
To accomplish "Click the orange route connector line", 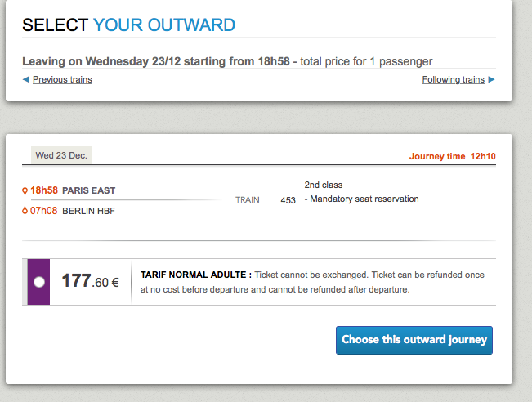I will 25,201.
